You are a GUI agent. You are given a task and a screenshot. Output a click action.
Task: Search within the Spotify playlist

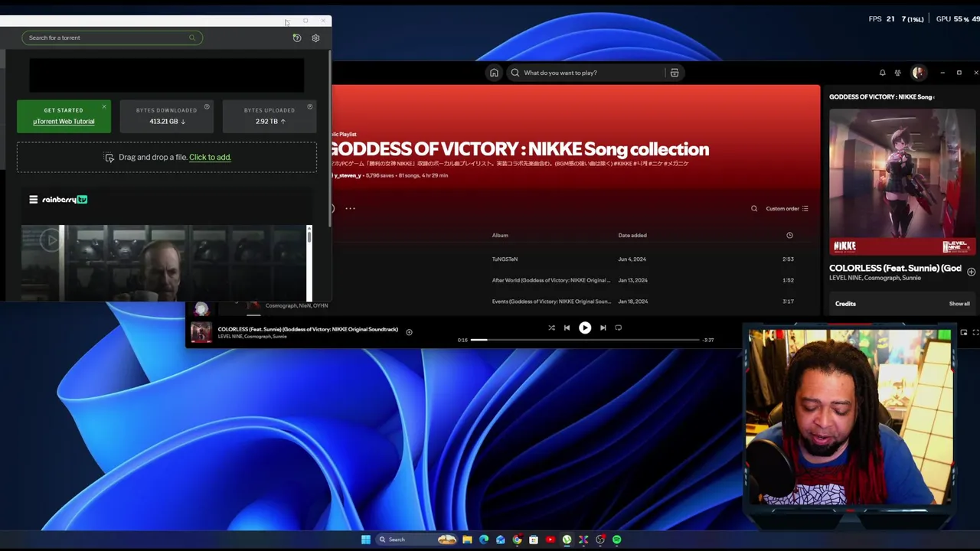(x=754, y=208)
